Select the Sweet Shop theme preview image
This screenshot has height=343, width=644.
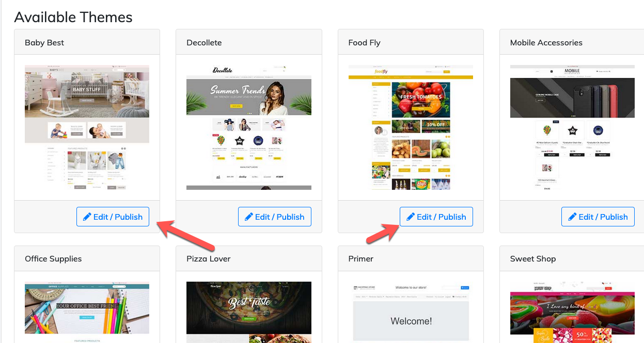click(572, 312)
